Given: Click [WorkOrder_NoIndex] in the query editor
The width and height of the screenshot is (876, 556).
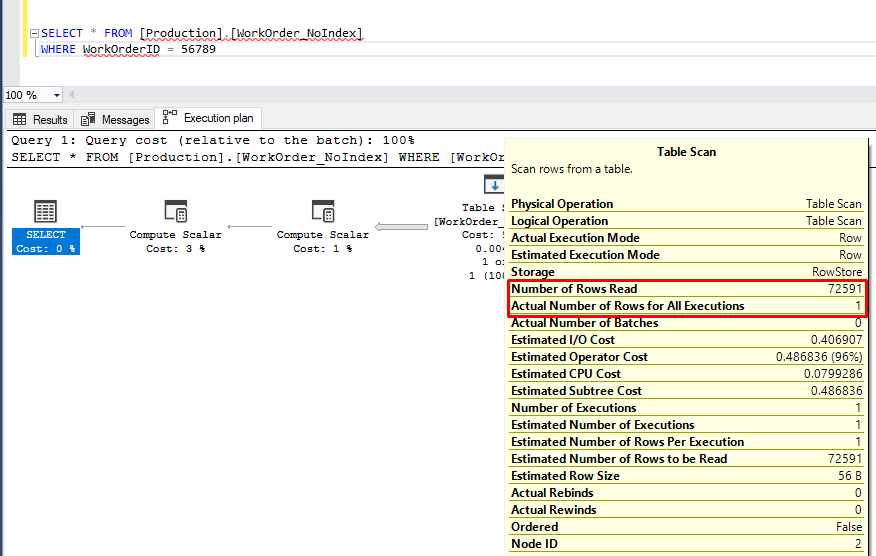Looking at the screenshot, I should tap(298, 33).
